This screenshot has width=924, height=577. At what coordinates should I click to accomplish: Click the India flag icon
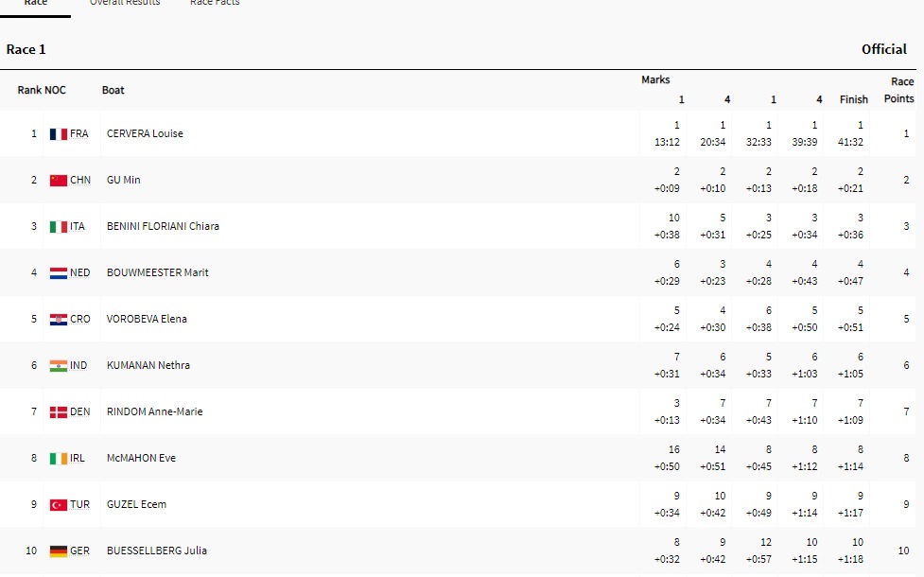click(x=59, y=366)
